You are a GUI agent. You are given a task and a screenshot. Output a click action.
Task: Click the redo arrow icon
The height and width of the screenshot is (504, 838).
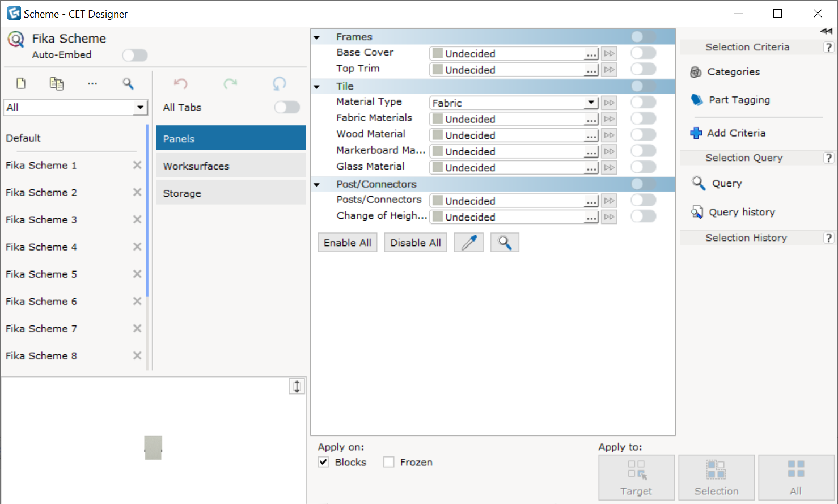(x=230, y=84)
